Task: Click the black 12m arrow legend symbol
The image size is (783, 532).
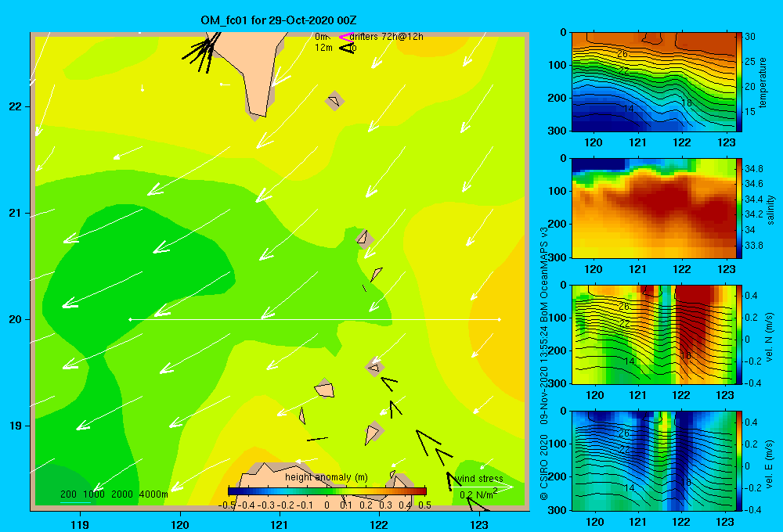Action: click(346, 48)
